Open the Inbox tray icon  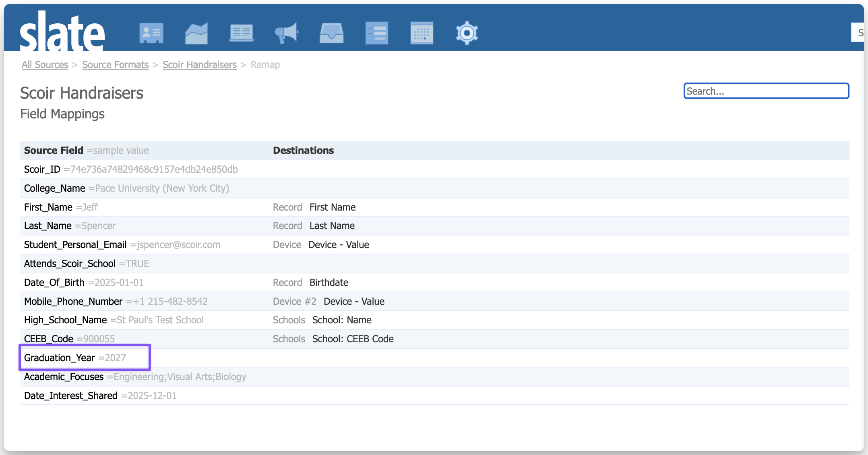[331, 33]
